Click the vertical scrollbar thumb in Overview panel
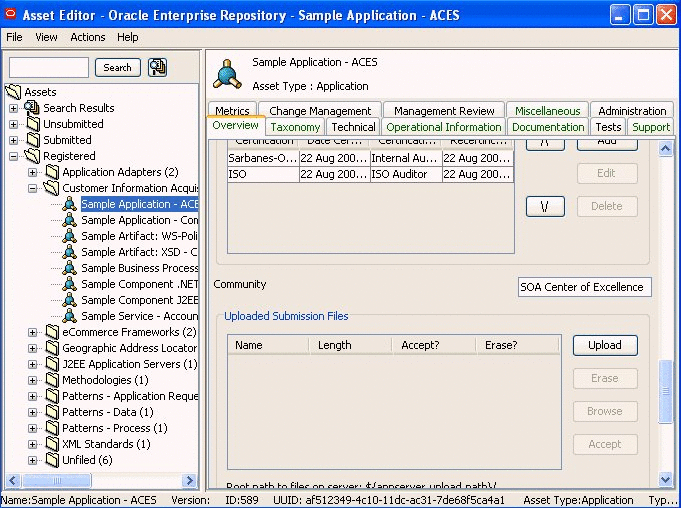The width and height of the screenshot is (681, 508). [x=666, y=390]
